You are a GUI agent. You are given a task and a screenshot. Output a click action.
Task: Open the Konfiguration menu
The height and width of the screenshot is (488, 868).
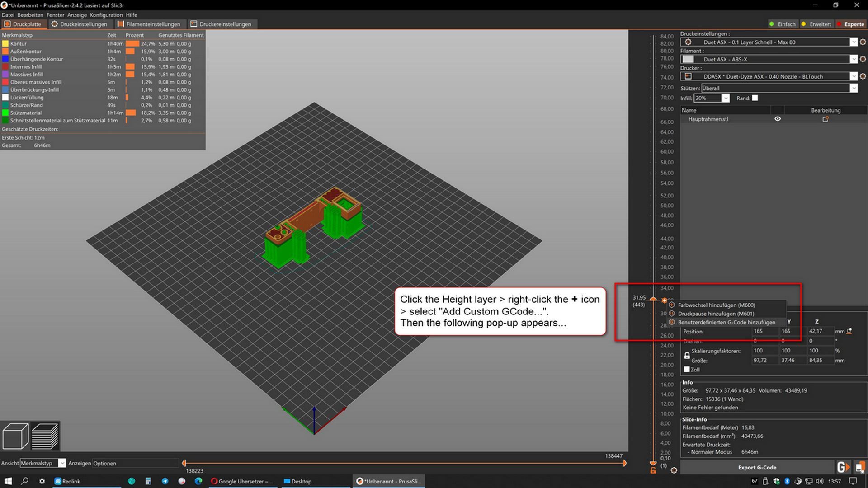(106, 15)
